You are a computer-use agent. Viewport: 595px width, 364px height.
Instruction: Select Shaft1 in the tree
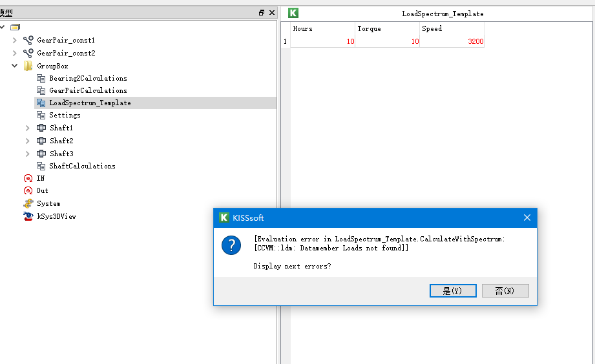coord(61,128)
